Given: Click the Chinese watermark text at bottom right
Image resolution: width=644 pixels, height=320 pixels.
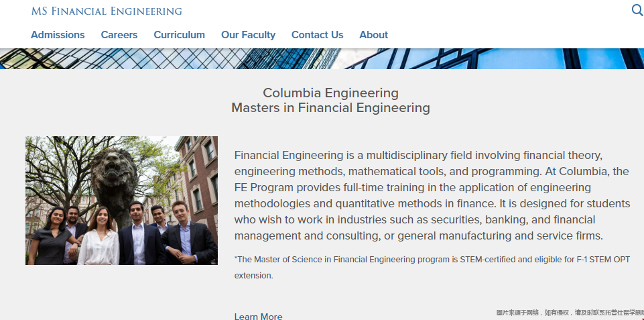Looking at the screenshot, I should tap(570, 313).
